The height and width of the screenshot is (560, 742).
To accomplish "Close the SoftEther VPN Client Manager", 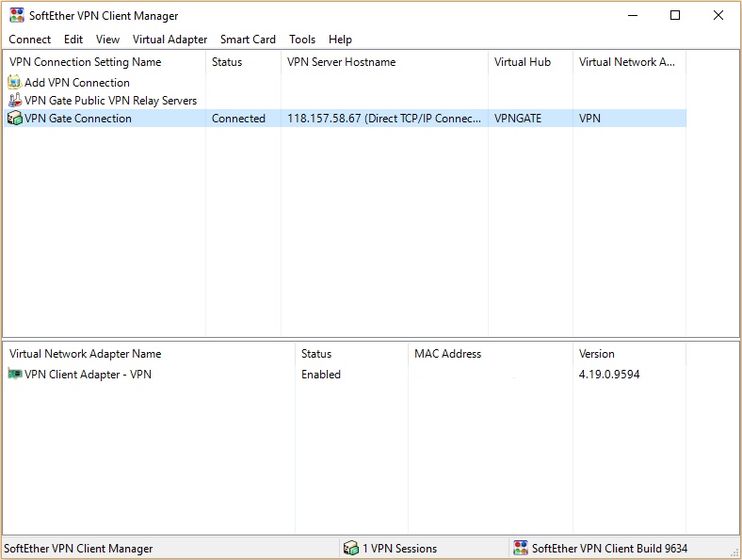I will click(x=718, y=15).
